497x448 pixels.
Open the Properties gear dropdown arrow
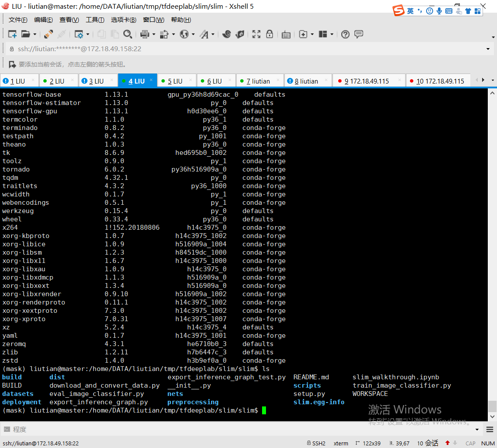point(88,34)
